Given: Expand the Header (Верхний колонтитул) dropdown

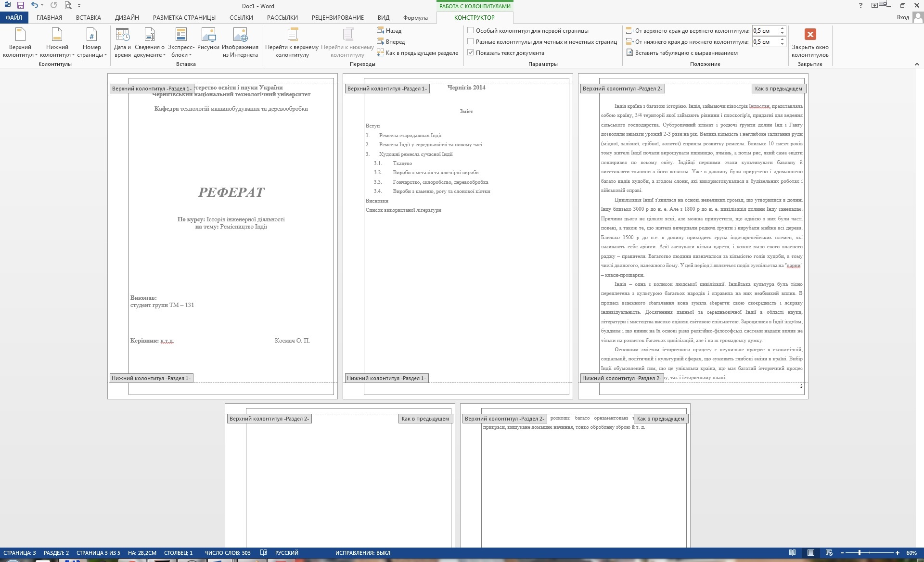Looking at the screenshot, I should [20, 43].
